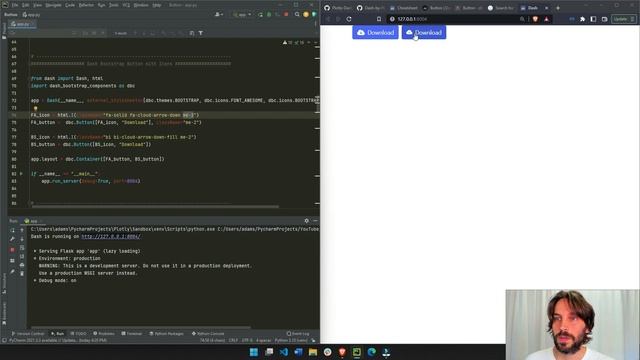Click the trash Clear All icon in Run panel

click(x=22, y=273)
